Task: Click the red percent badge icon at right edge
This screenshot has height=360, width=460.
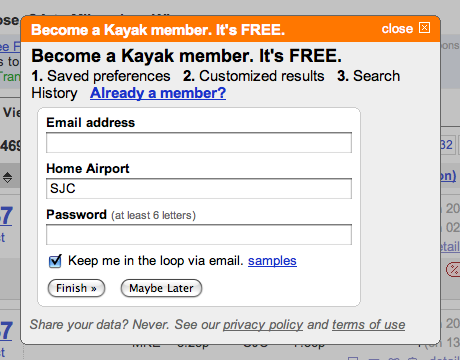Action: (x=453, y=269)
